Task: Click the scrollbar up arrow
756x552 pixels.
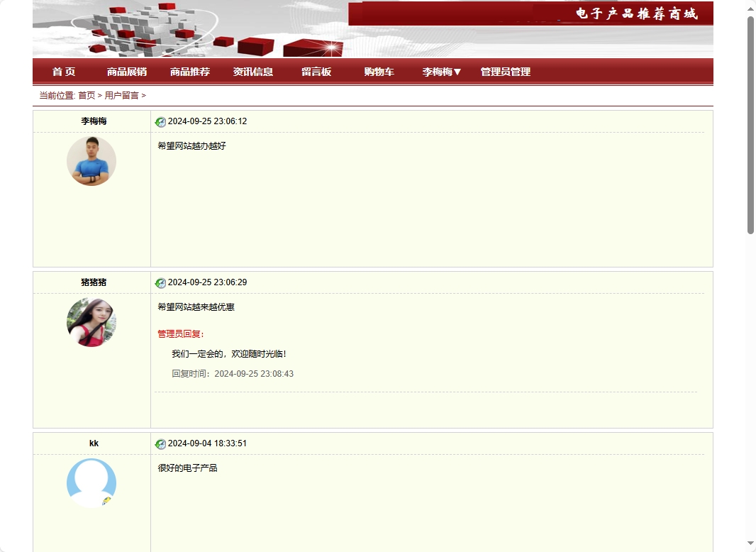Action: 750,9
